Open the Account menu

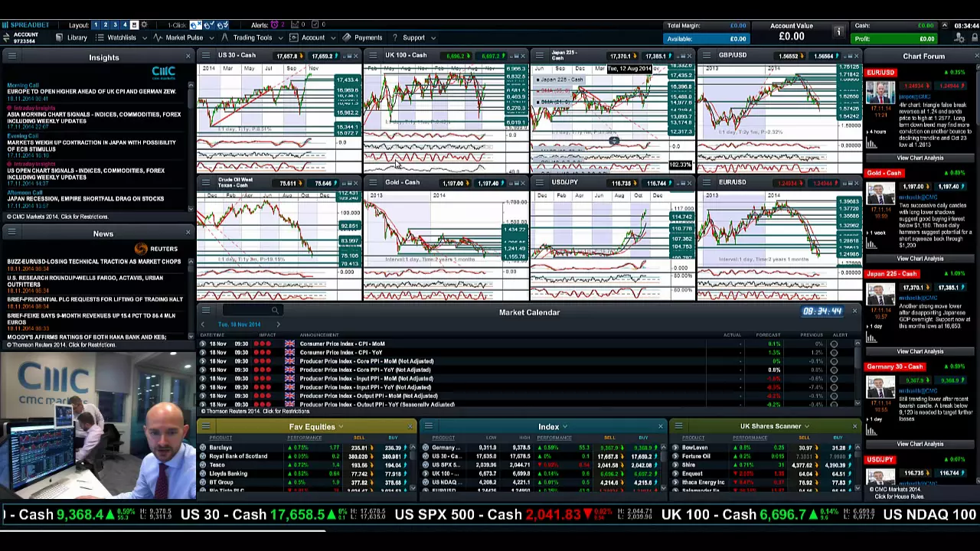(312, 37)
